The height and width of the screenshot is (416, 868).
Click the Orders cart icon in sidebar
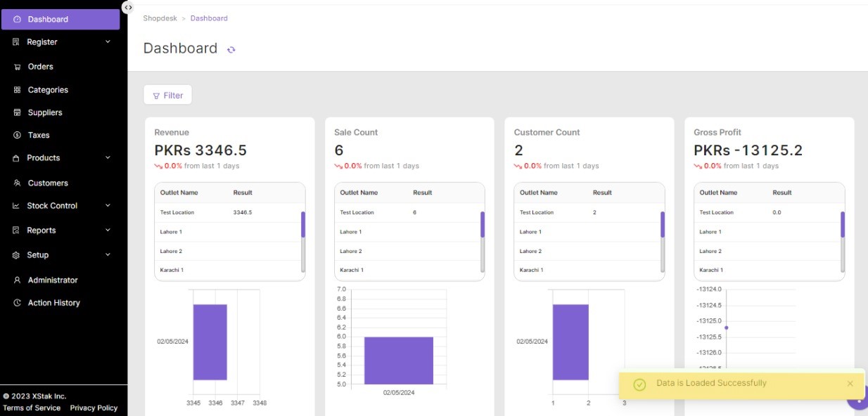point(17,67)
